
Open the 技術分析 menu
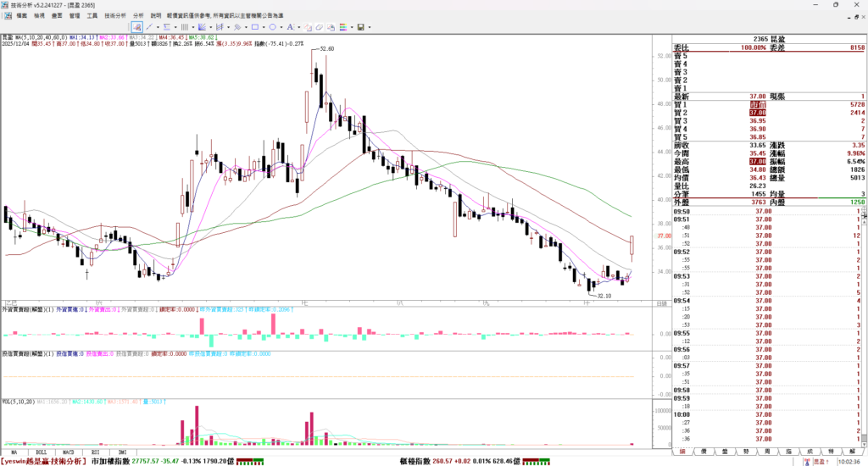pyautogui.click(x=115, y=15)
